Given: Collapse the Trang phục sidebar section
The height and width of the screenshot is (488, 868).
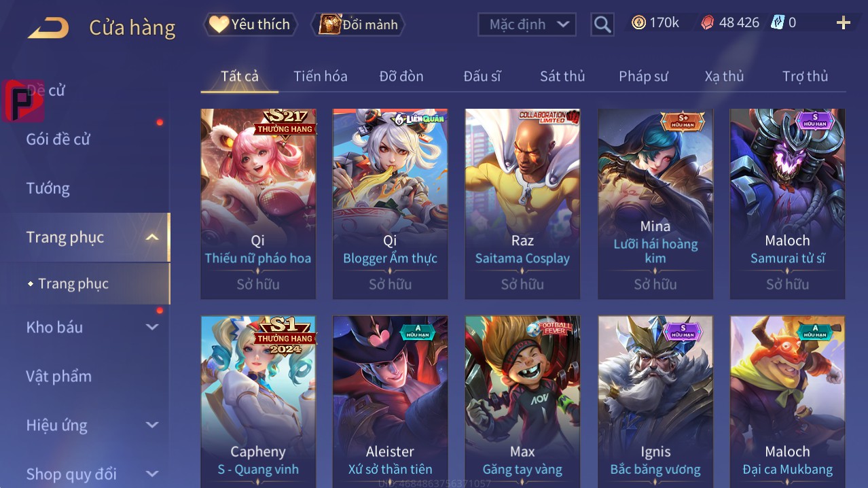Looking at the screenshot, I should (152, 237).
